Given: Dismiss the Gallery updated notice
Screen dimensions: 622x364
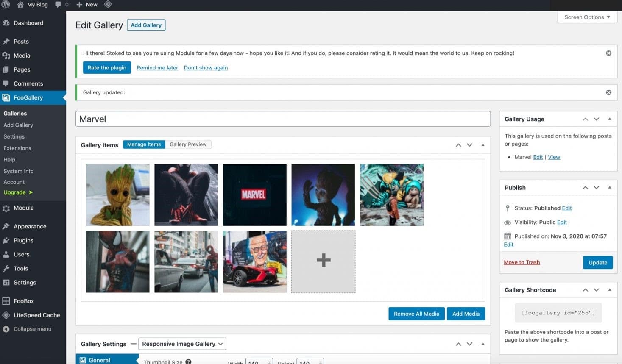Looking at the screenshot, I should 608,92.
